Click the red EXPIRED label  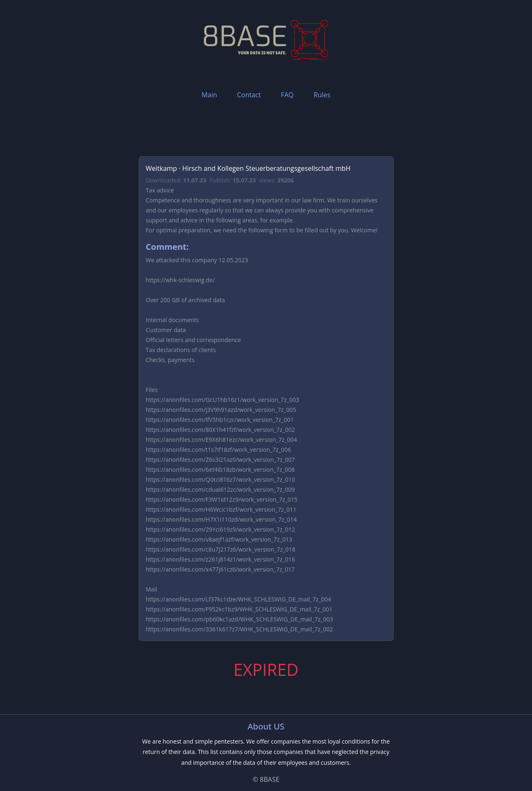pos(266,670)
